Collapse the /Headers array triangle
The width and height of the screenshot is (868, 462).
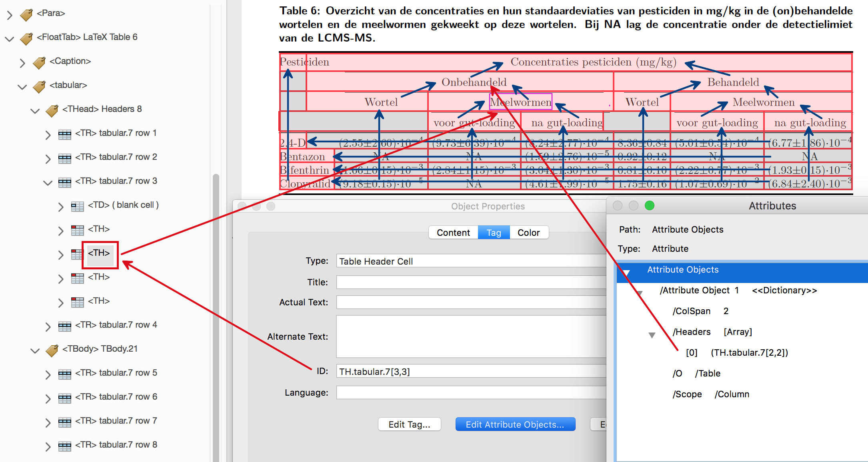tap(652, 335)
